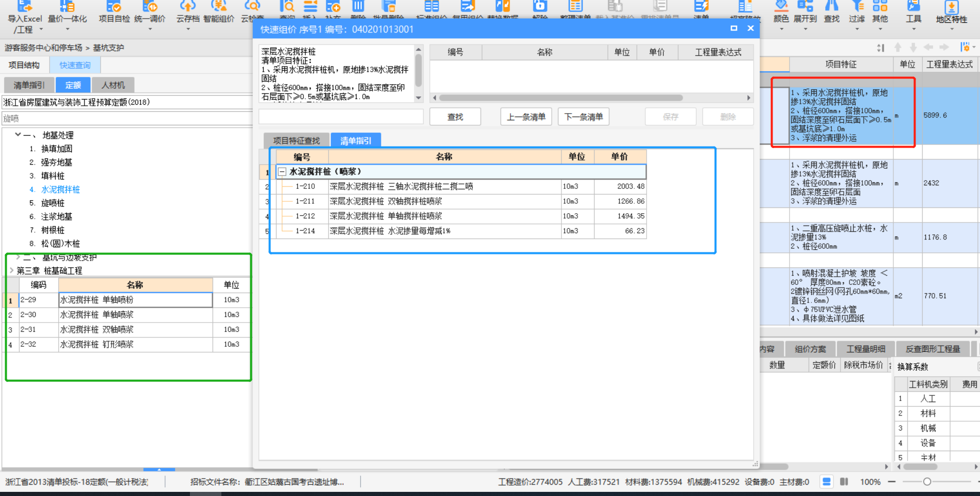Select the 人材机 tab
This screenshot has width=980, height=496.
click(x=113, y=85)
